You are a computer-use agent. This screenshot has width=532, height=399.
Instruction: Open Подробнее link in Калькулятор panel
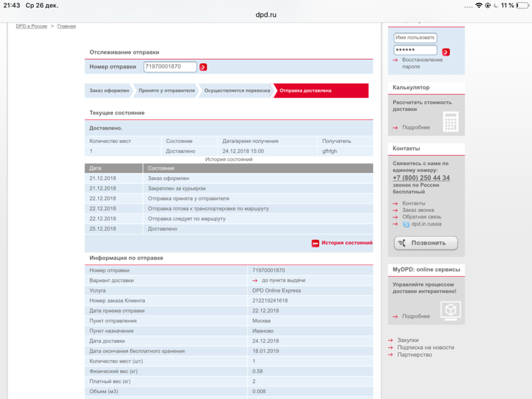pos(416,127)
